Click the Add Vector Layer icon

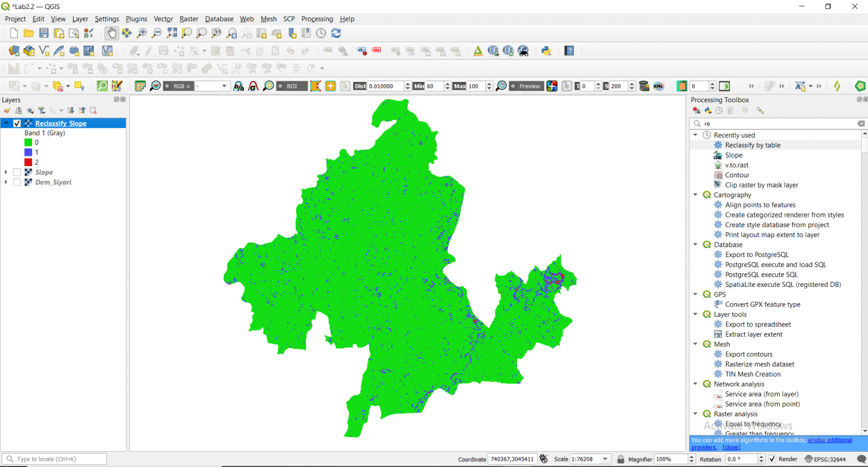click(x=28, y=51)
